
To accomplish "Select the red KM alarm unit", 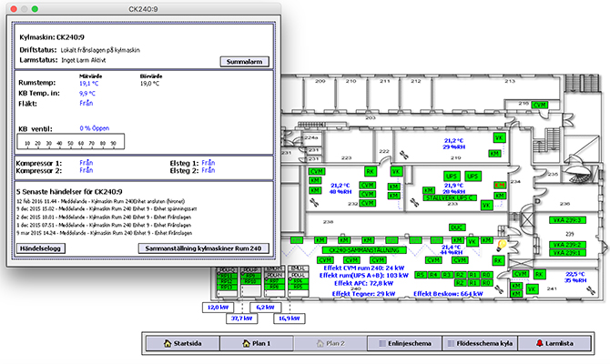I will [x=498, y=184].
